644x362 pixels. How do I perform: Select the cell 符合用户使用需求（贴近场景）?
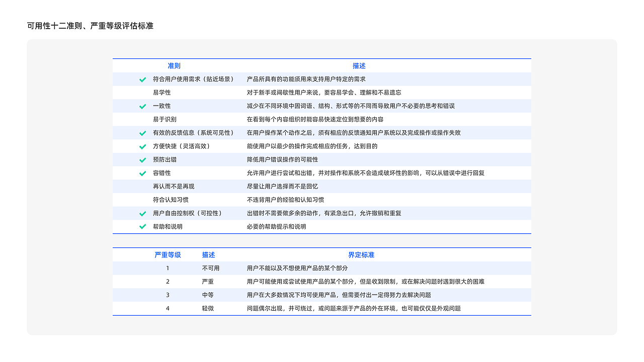point(194,79)
